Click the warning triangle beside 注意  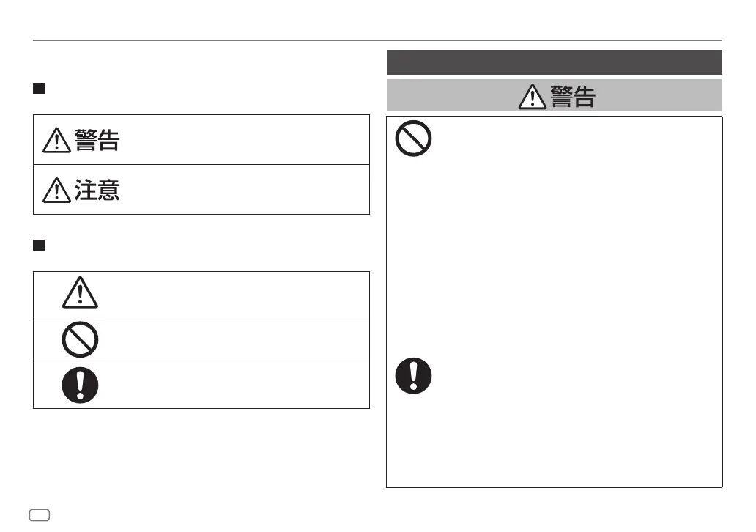[x=57, y=190]
